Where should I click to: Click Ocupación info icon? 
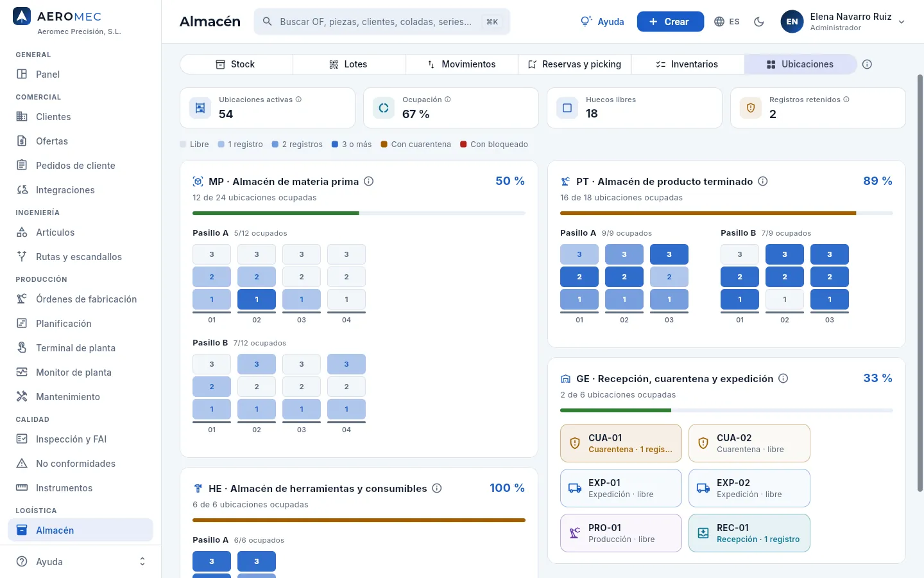tap(448, 100)
